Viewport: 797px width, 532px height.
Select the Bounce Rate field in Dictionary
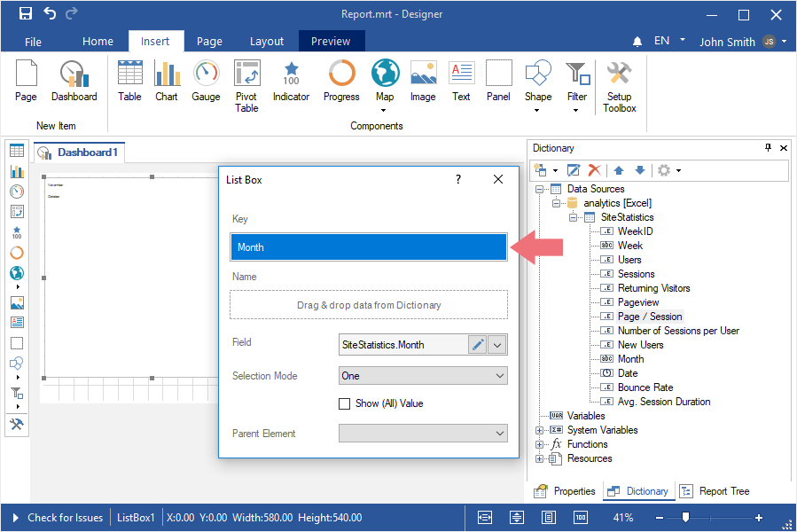(x=645, y=387)
